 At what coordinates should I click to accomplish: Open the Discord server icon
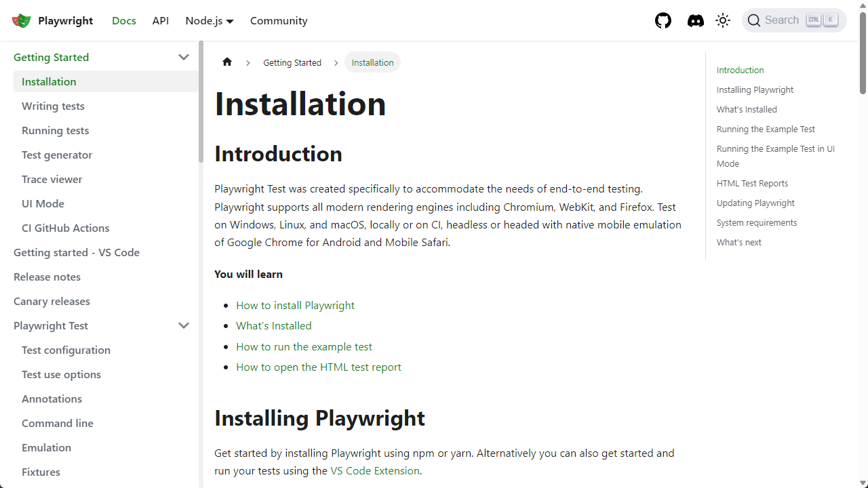[696, 20]
